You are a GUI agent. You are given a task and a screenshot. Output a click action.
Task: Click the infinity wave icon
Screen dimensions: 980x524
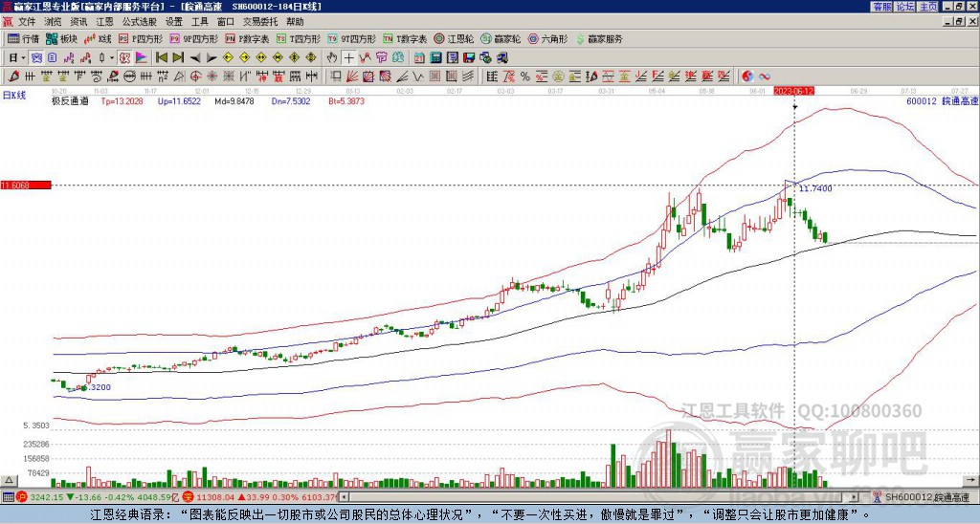pyautogui.click(x=765, y=76)
